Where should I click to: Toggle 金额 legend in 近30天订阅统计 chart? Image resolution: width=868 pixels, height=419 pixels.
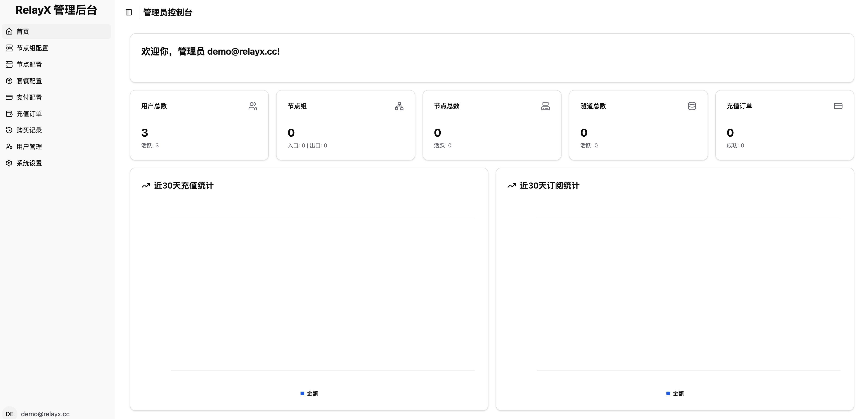click(675, 393)
